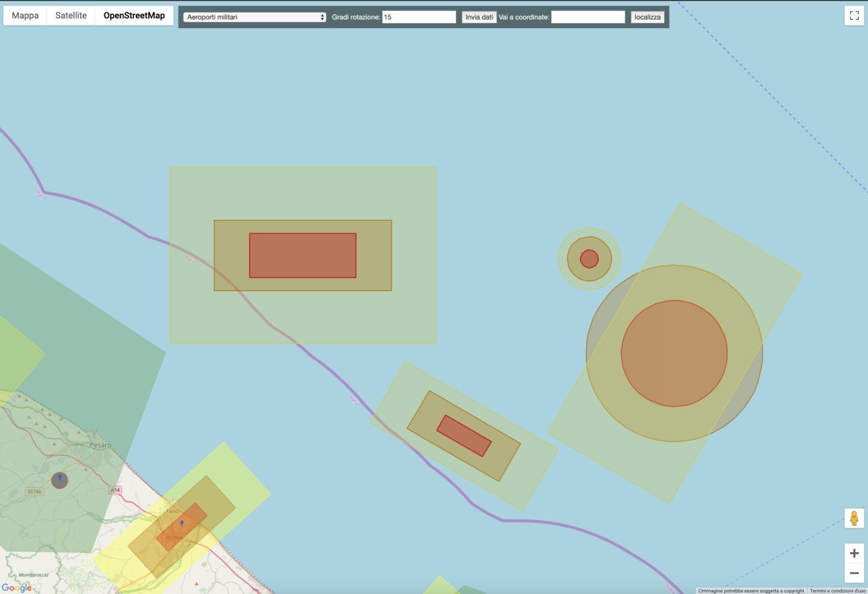
Task: Click the Invia dati button
Action: pos(479,17)
